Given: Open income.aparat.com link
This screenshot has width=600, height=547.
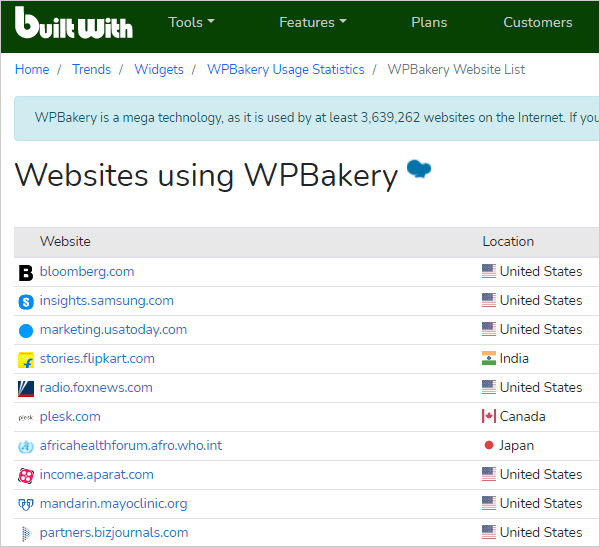Looking at the screenshot, I should [x=96, y=474].
